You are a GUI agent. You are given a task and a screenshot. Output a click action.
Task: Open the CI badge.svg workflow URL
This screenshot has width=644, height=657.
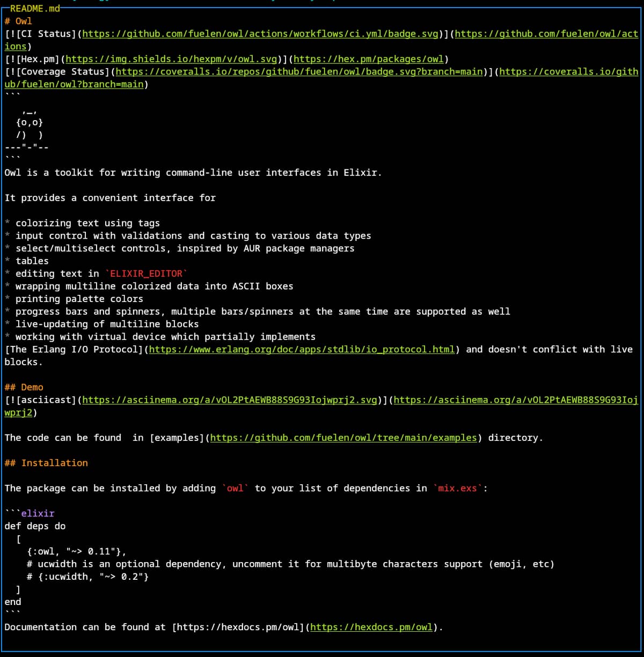(x=260, y=34)
